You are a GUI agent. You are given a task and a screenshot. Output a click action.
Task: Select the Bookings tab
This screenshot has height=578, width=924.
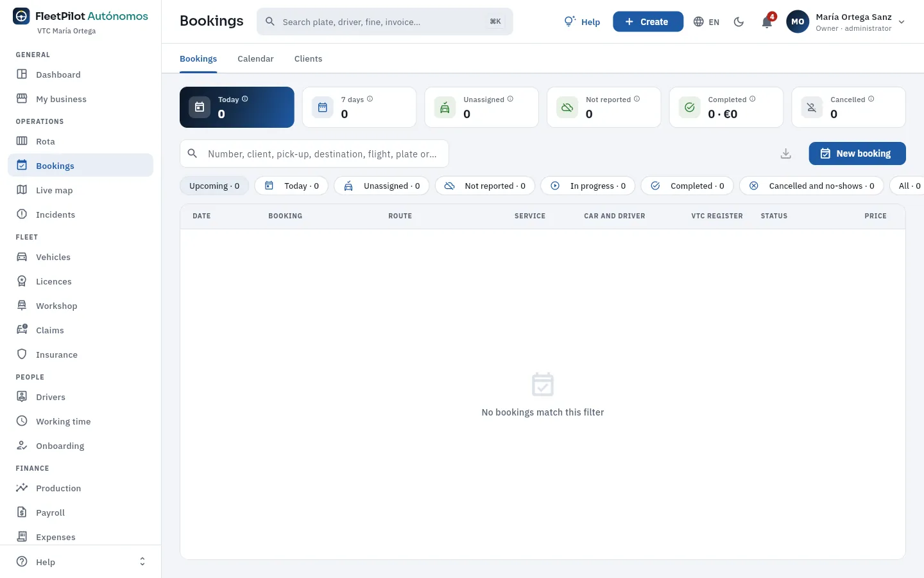(x=198, y=58)
